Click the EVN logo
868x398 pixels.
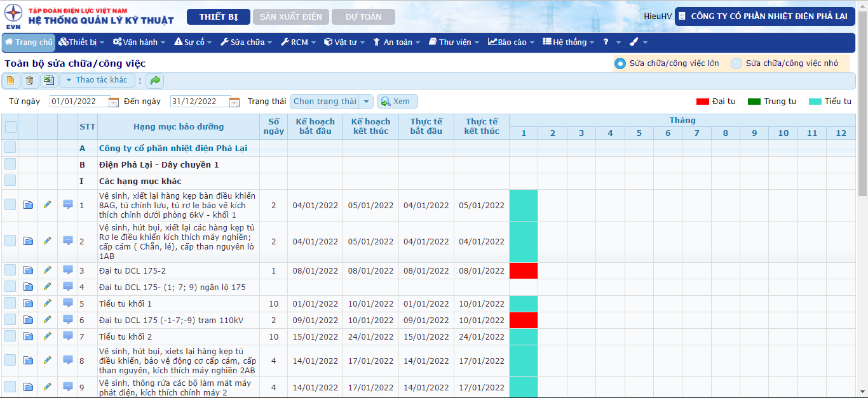tap(12, 17)
